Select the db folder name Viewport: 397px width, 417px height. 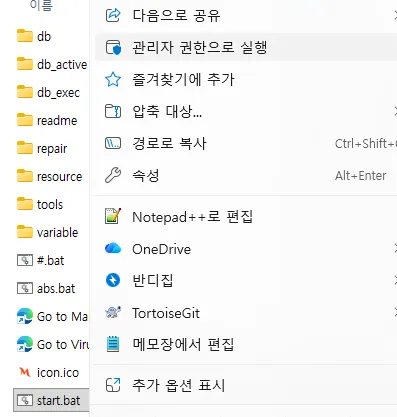44,36
